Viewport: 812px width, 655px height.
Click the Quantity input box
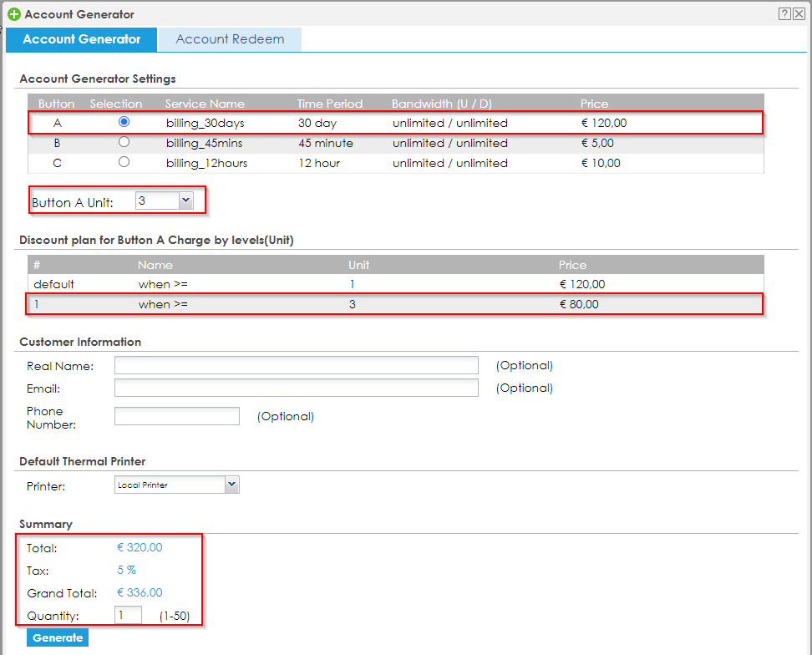coord(128,616)
